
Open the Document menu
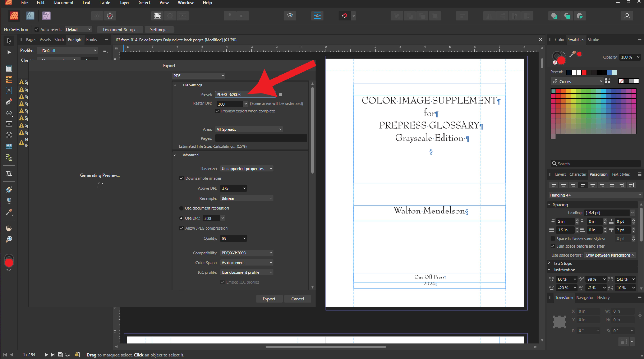(x=63, y=3)
